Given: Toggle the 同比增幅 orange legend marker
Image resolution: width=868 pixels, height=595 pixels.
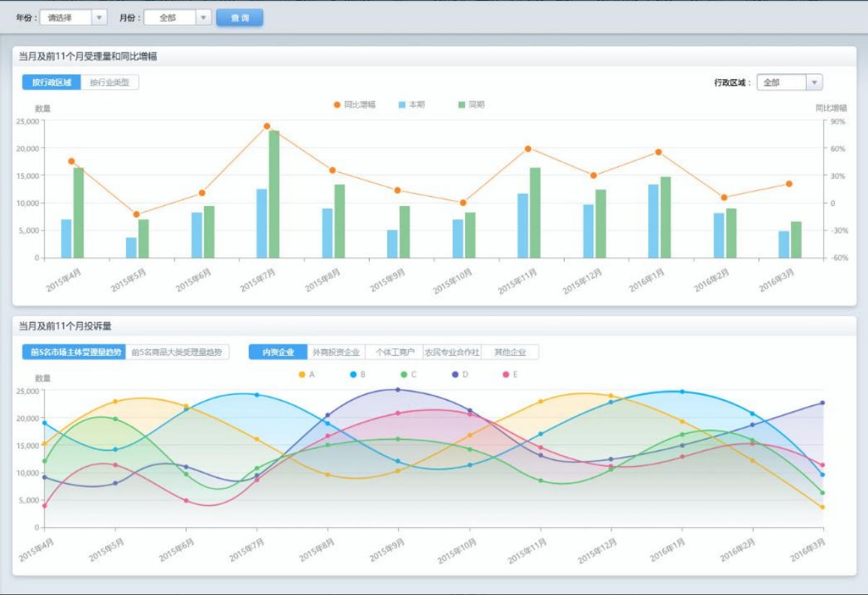Looking at the screenshot, I should [337, 105].
